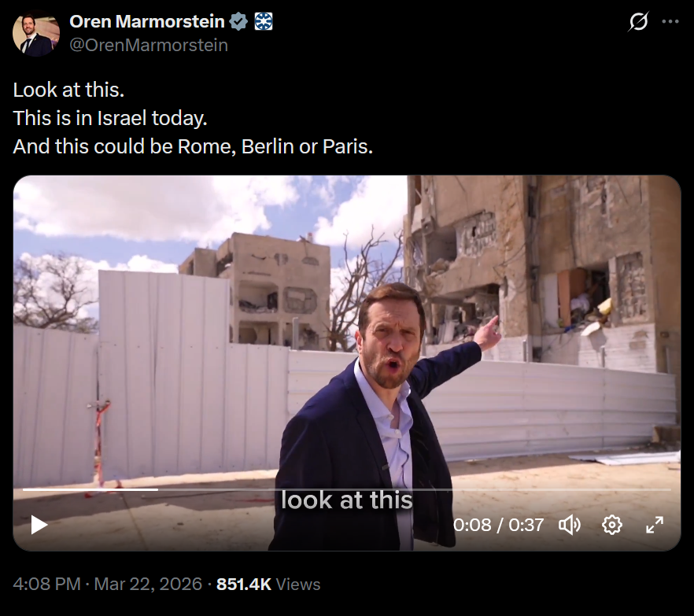This screenshot has height=616, width=694.
Task: Seek forward on the video progress bar
Action: (414, 489)
